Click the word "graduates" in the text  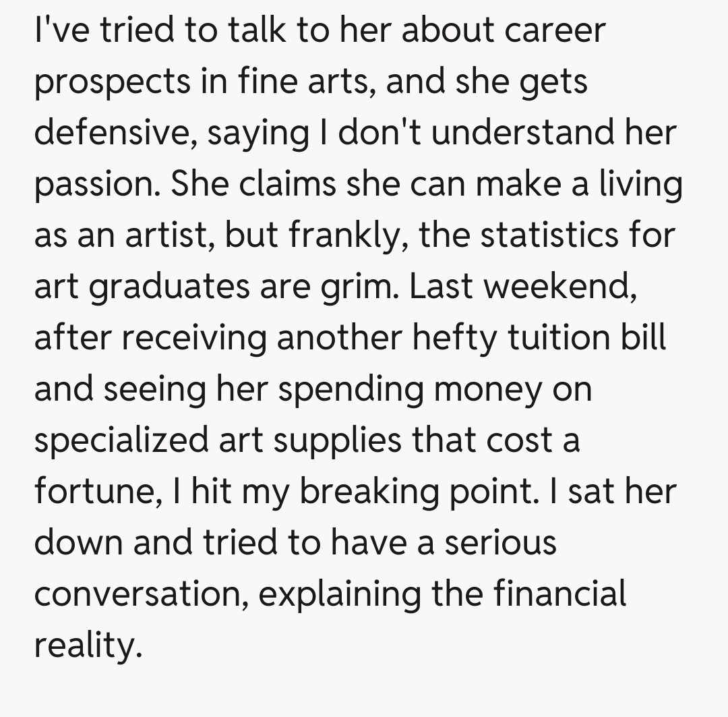click(171, 287)
